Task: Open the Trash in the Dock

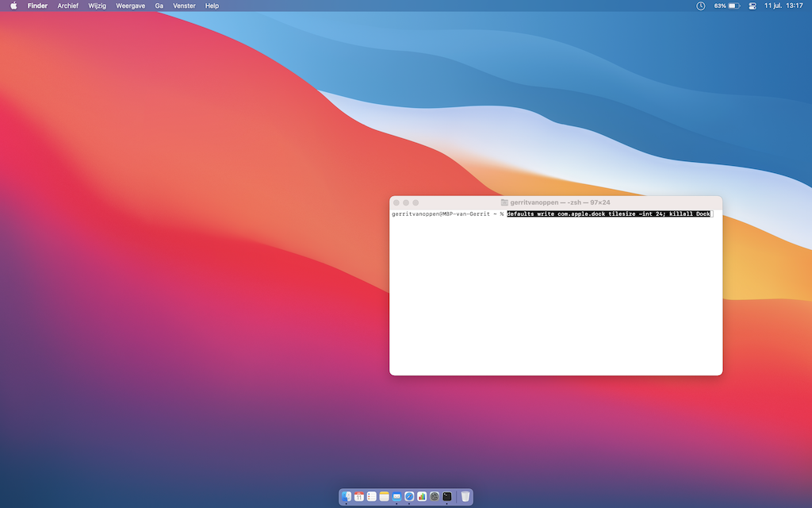Action: pos(465,497)
